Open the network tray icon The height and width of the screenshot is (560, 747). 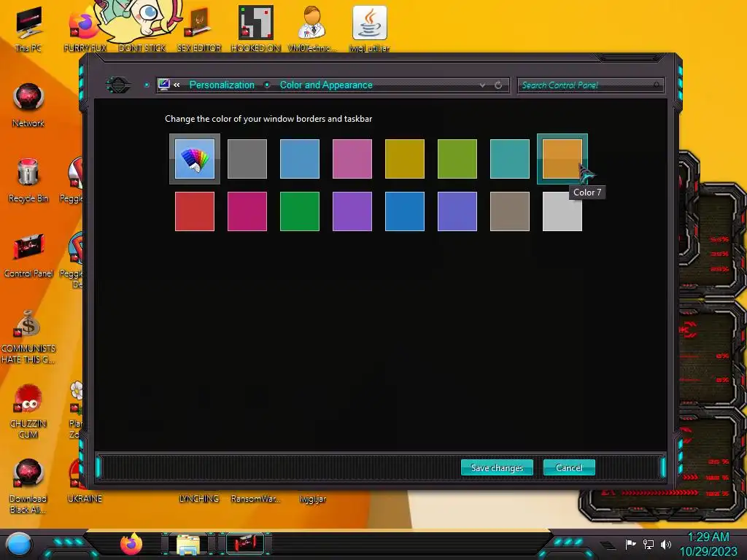tap(649, 544)
